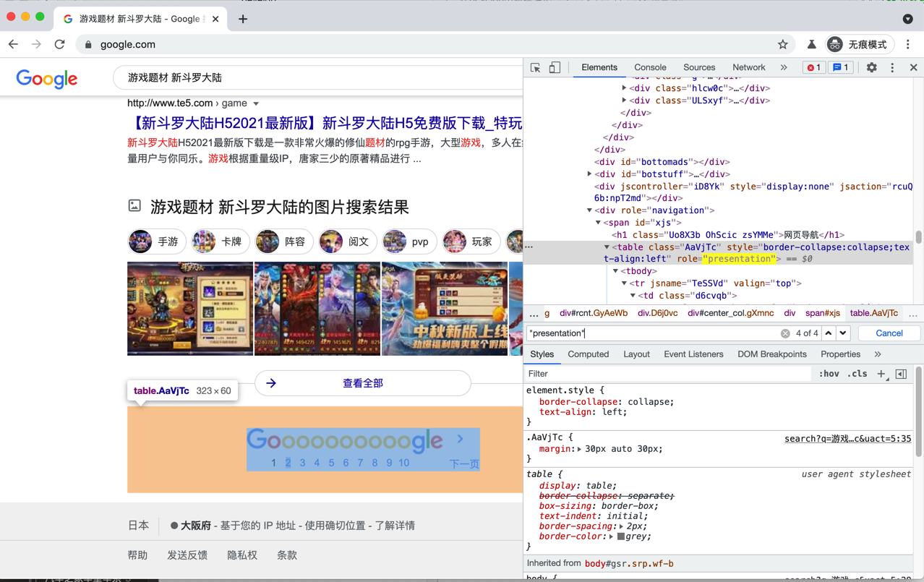Open Chrome three-dot menu
The image size is (924, 582).
point(908,44)
